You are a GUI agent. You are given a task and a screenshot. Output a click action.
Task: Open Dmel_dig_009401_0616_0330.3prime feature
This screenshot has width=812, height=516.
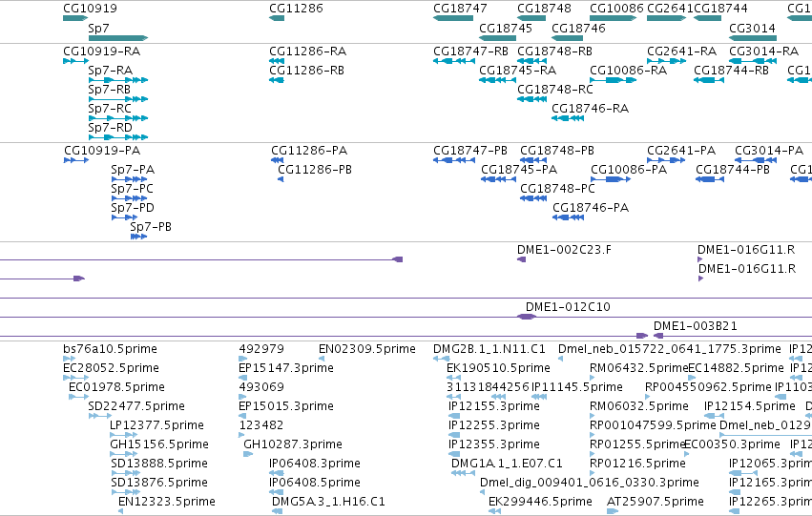coord(590,483)
